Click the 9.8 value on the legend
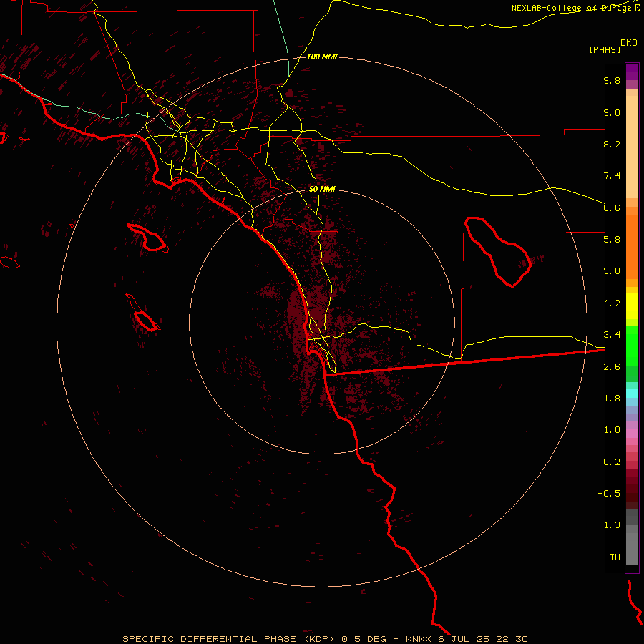The width and height of the screenshot is (644, 644). tap(612, 80)
